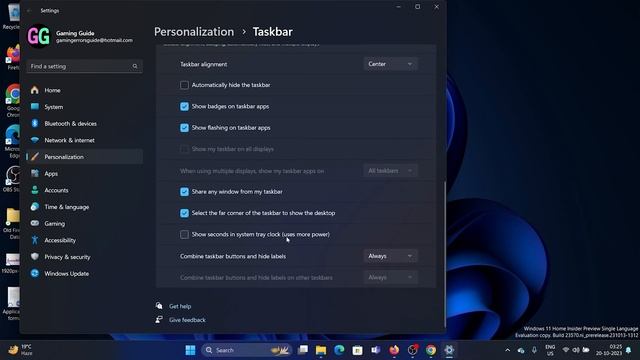This screenshot has height=360, width=640.
Task: Open Firefox from the taskbar
Action: point(394,350)
